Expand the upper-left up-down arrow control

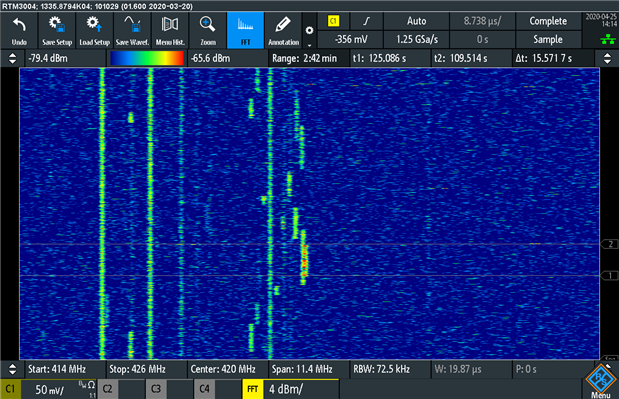pyautogui.click(x=12, y=58)
